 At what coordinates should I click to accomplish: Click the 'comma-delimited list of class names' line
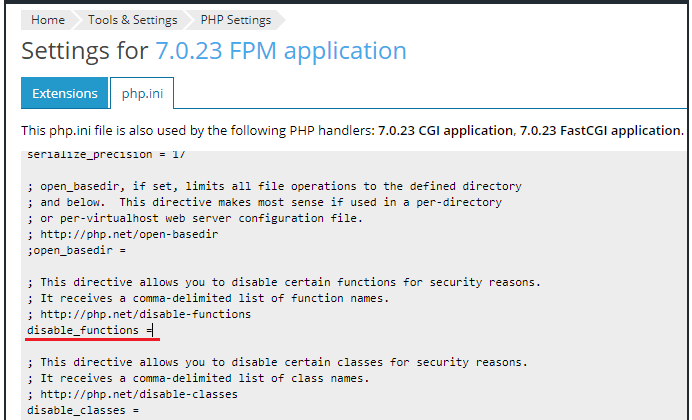tap(198, 378)
